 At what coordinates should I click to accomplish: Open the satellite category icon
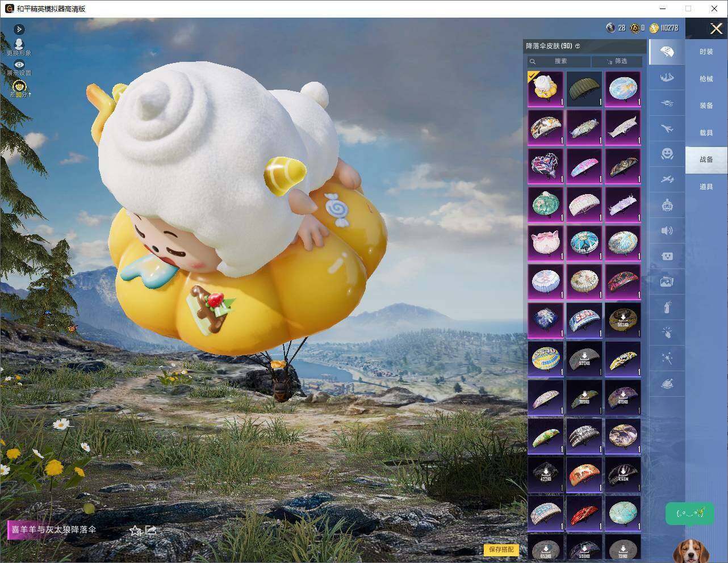point(667,179)
